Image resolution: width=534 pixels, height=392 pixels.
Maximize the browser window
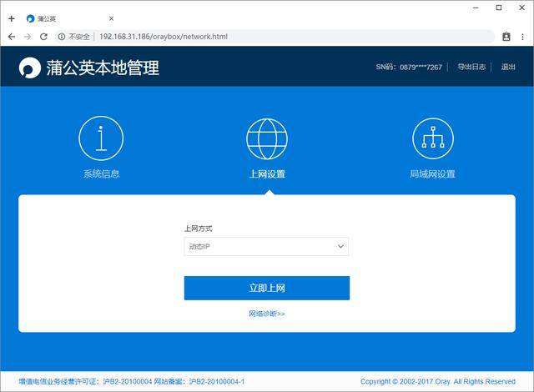coord(499,8)
